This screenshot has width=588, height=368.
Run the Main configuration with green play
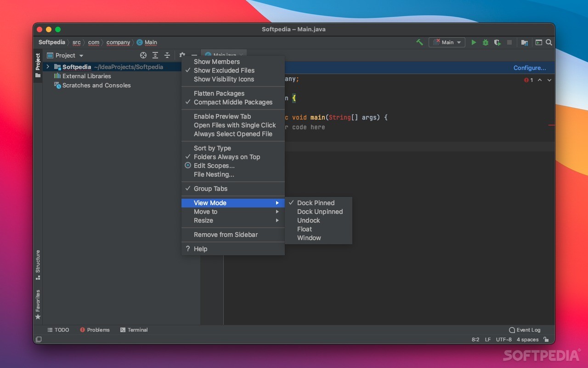point(474,42)
